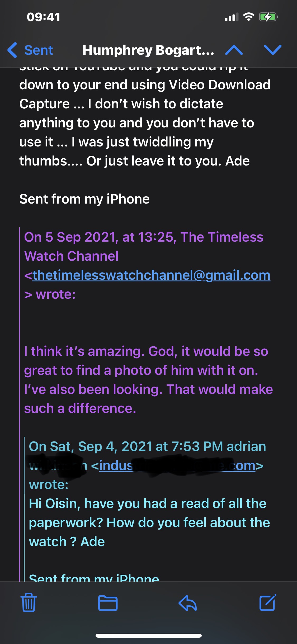The image size is (297, 644).
Task: Return to the Sent mailbox label
Action: (39, 50)
